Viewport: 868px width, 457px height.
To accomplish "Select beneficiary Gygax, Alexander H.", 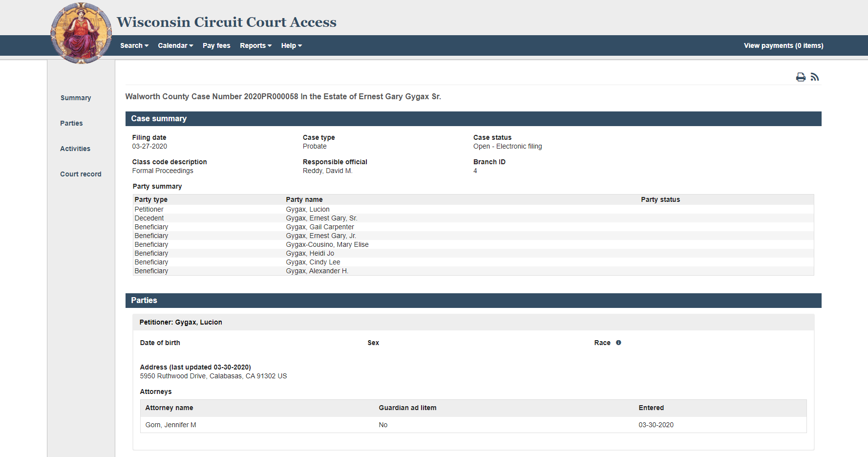I will [473, 271].
